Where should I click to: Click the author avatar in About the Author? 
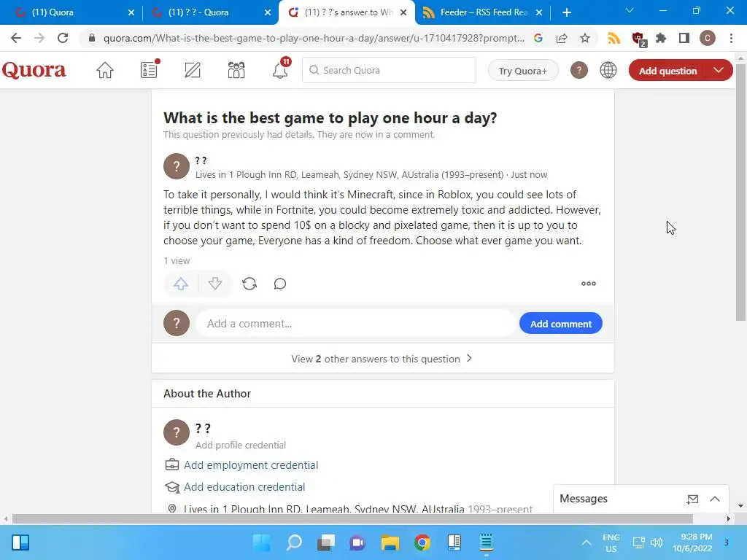pos(177,432)
